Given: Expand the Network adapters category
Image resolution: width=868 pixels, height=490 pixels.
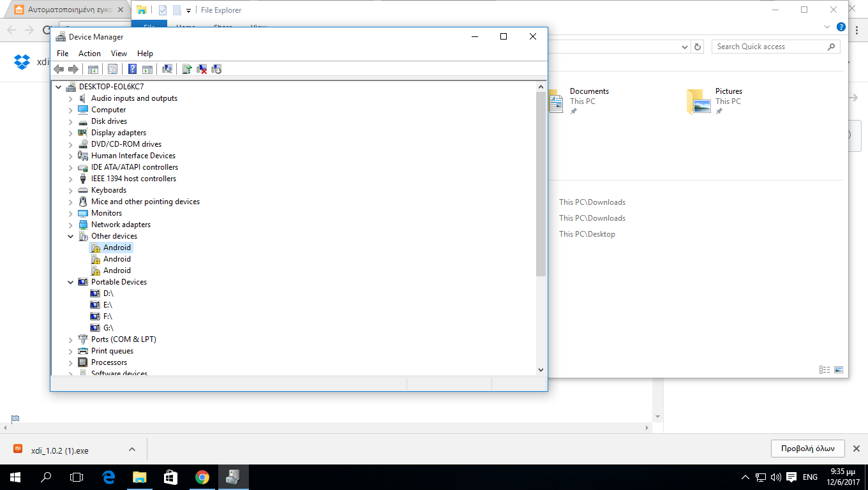Looking at the screenshot, I should (x=70, y=225).
